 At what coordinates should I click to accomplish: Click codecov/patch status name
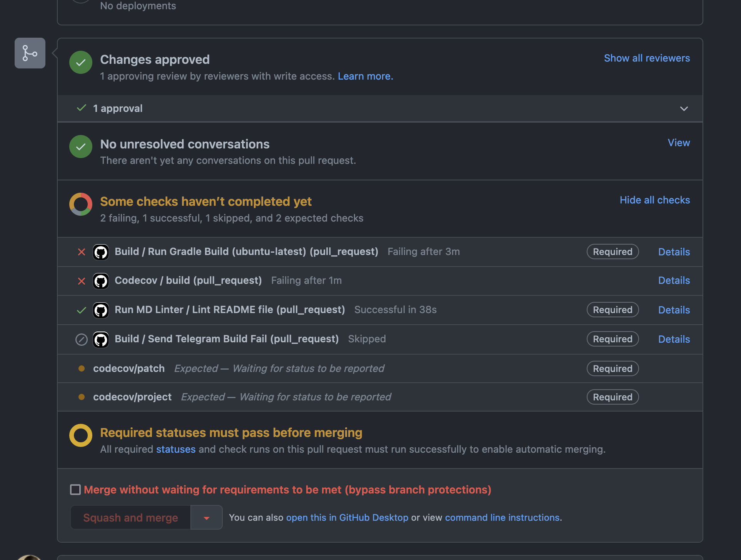[129, 368]
